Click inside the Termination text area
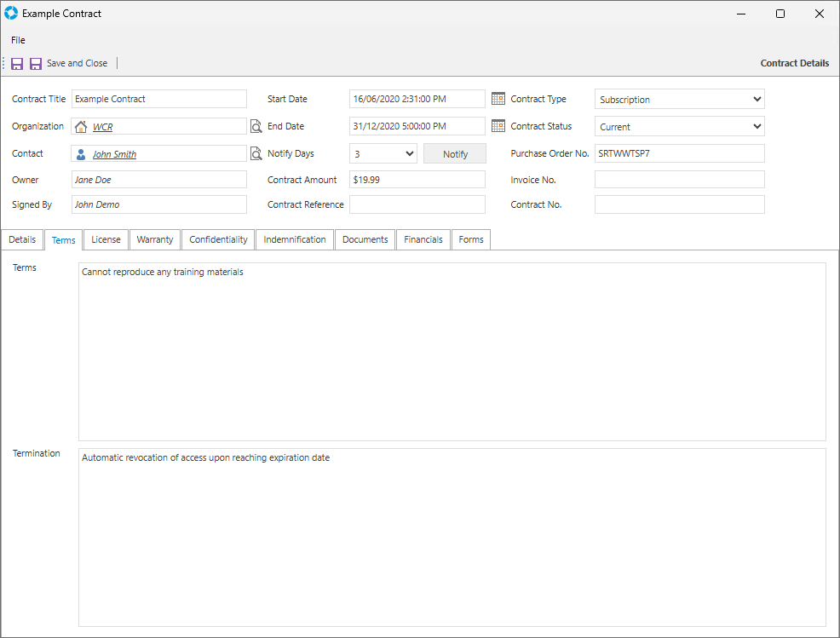840x638 pixels. click(452, 537)
